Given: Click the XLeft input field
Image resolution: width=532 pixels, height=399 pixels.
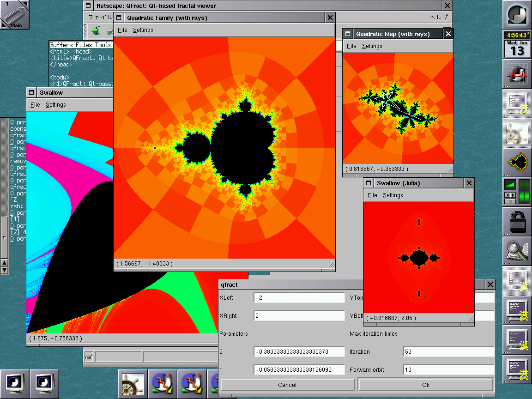Looking at the screenshot, I should tap(299, 298).
